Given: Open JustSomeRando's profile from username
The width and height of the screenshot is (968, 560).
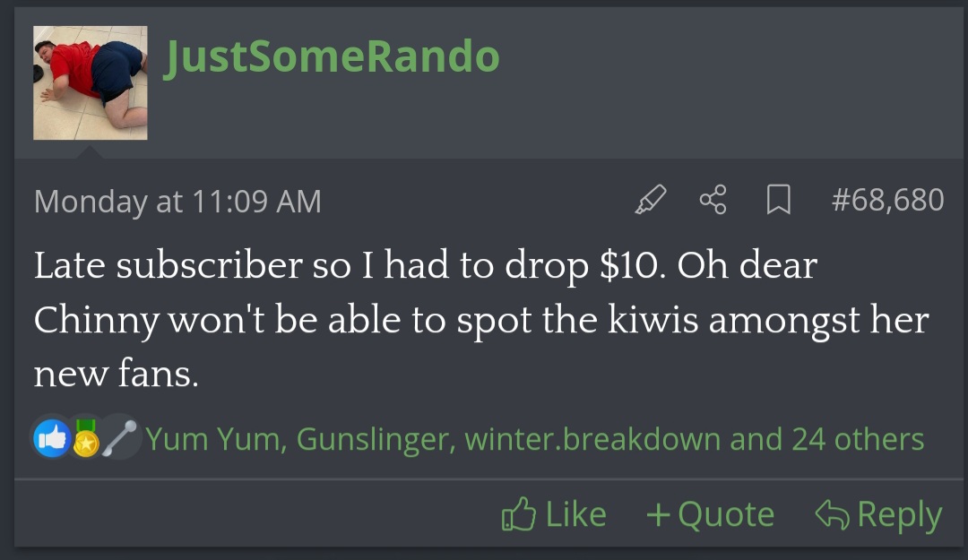Looking at the screenshot, I should tap(332, 56).
